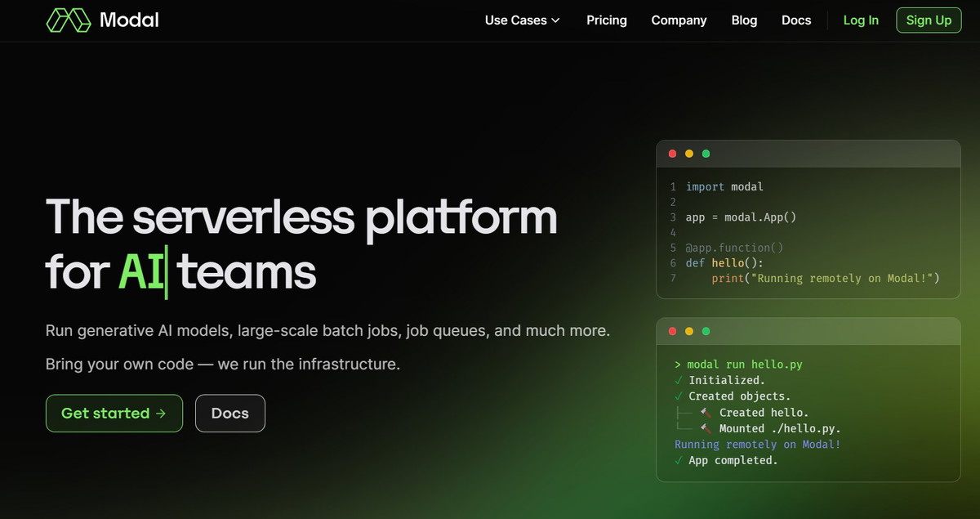Expand the Use Cases dropdown menu
The height and width of the screenshot is (519, 980).
click(523, 20)
